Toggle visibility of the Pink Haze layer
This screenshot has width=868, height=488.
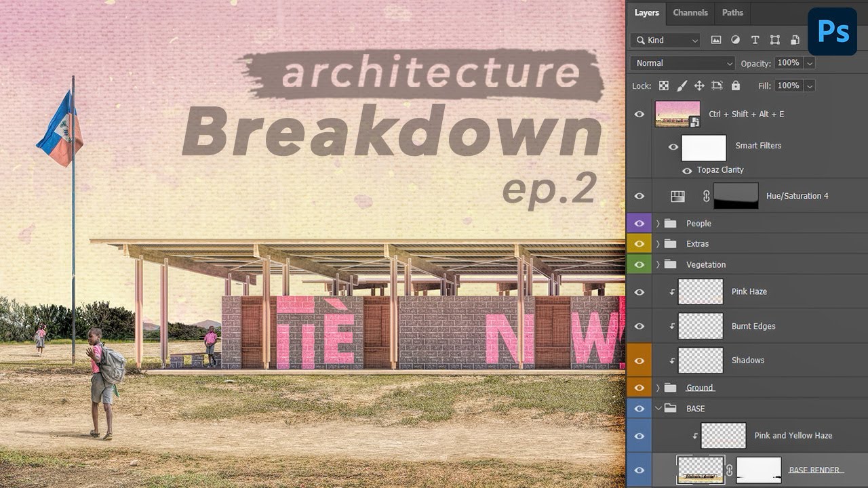coord(639,291)
